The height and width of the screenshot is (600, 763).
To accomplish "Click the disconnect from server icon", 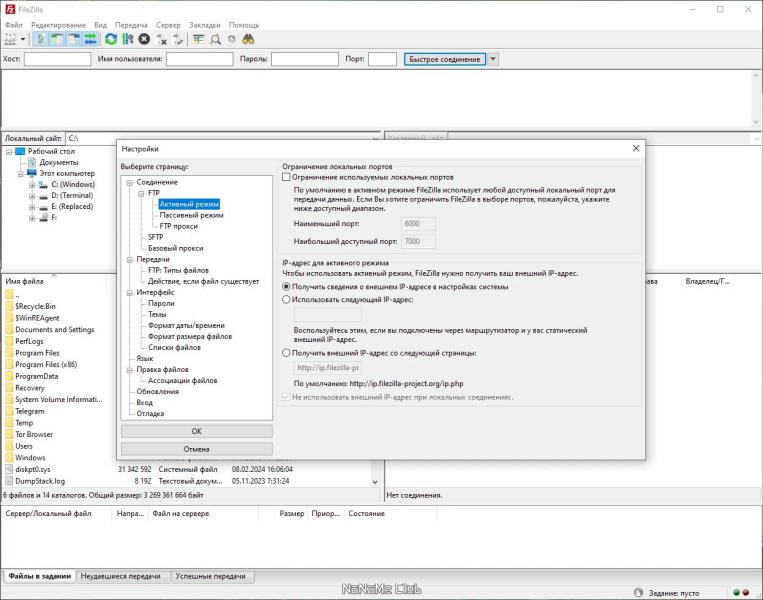I will pos(161,39).
